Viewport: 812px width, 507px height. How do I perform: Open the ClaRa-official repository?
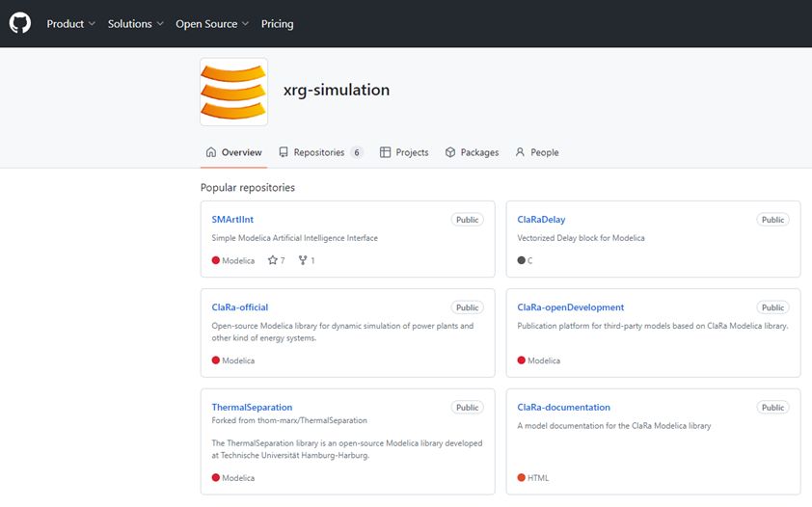click(x=240, y=307)
